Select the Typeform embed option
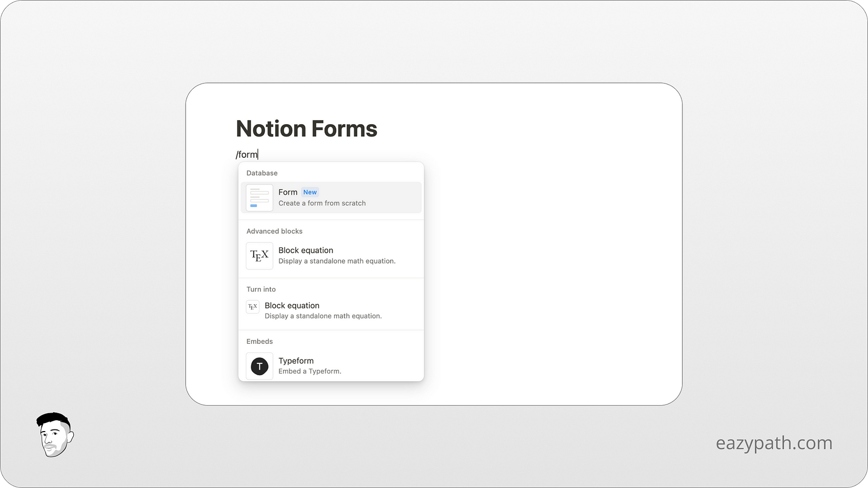Viewport: 868px width, 488px height. [x=331, y=365]
